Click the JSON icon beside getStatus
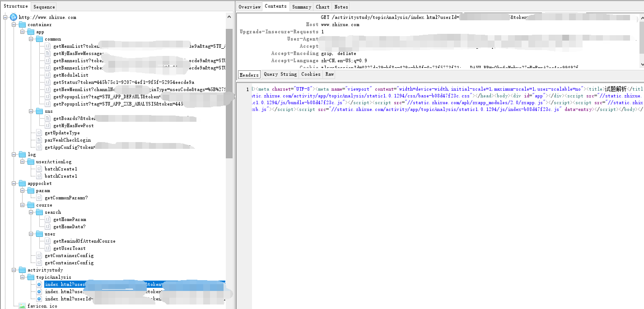The height and width of the screenshot is (309, 644). 48,82
